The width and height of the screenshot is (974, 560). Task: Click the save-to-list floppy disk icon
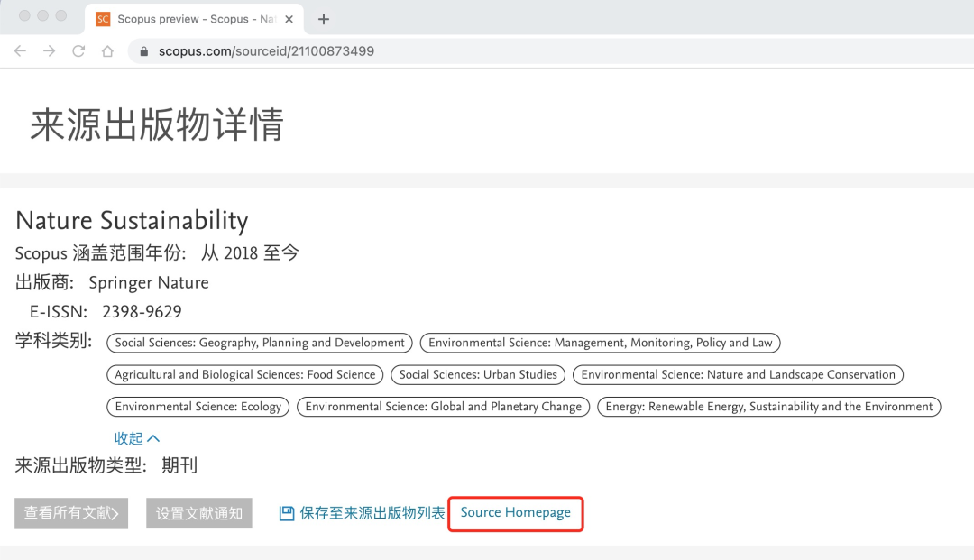[x=285, y=513]
